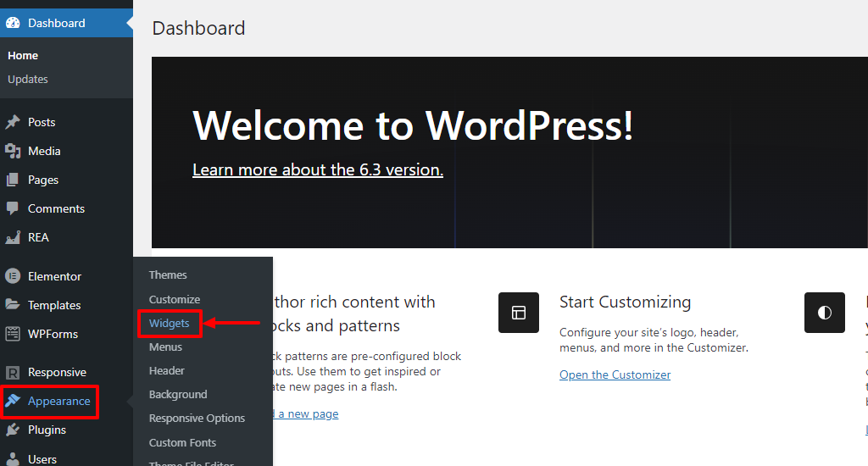Click the Start Customizing heading text
The image size is (868, 466).
(625, 302)
